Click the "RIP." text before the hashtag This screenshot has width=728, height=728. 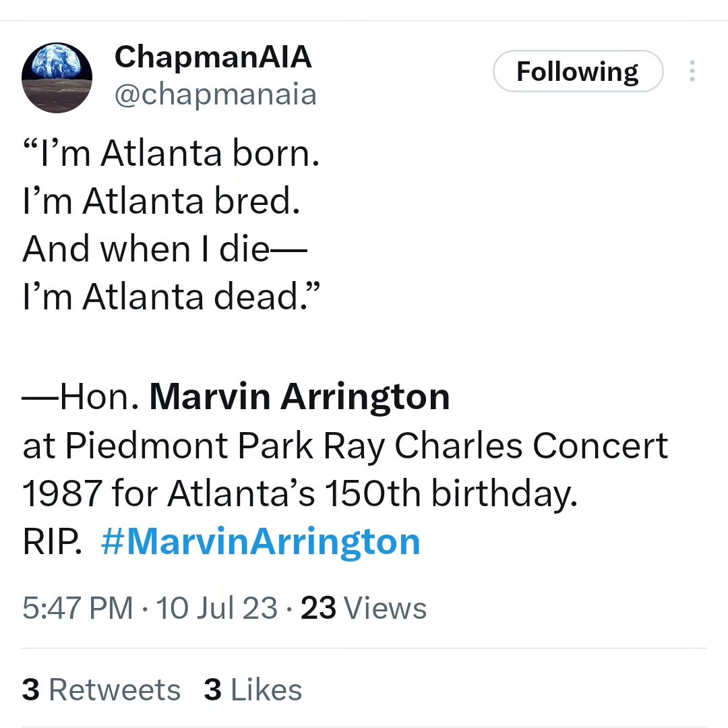pos(53,542)
